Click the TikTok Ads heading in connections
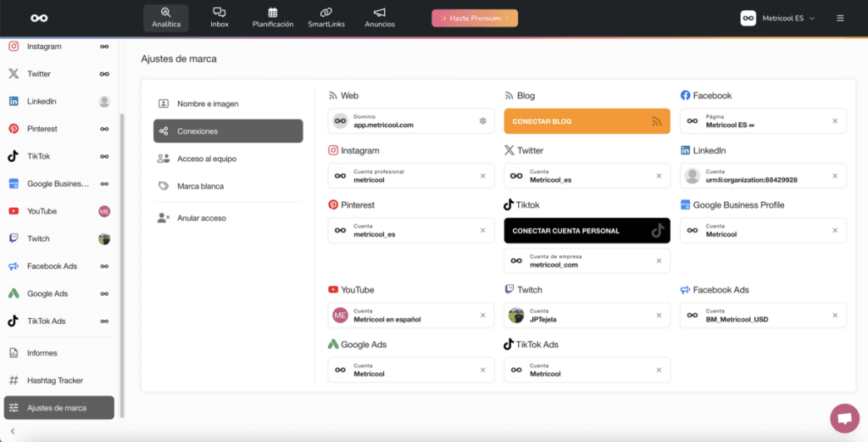Screen dimensions: 868x442 pyautogui.click(x=537, y=344)
